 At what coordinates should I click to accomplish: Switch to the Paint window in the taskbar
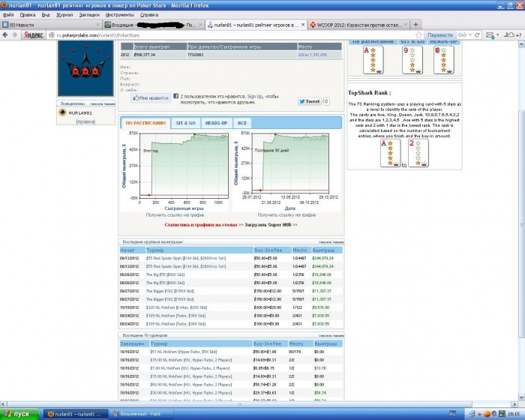coord(142,414)
